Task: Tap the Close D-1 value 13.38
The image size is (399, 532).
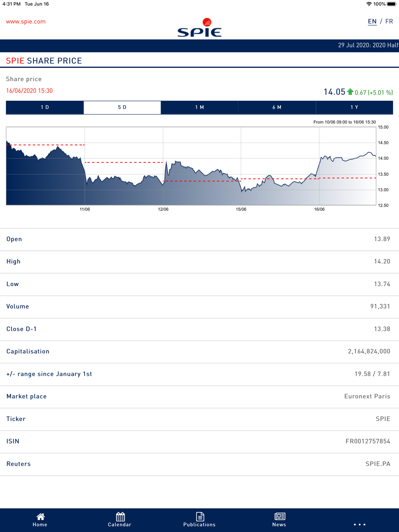Action: click(x=382, y=329)
